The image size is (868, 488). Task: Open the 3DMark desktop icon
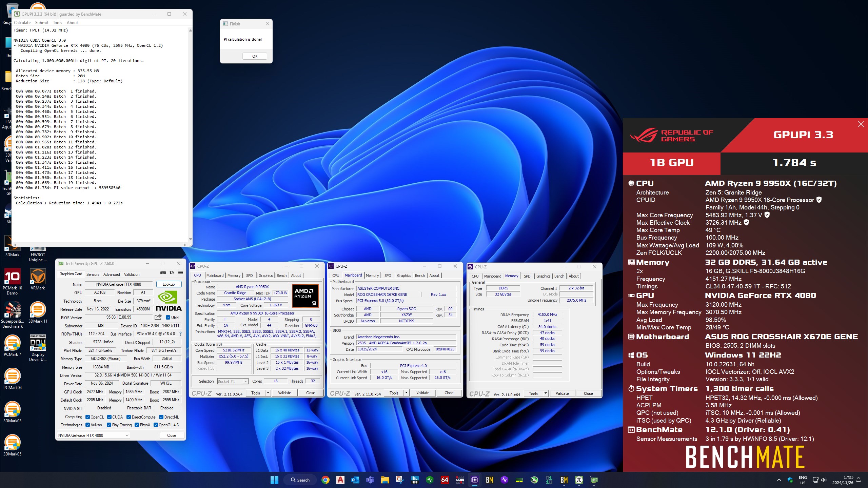tap(12, 246)
